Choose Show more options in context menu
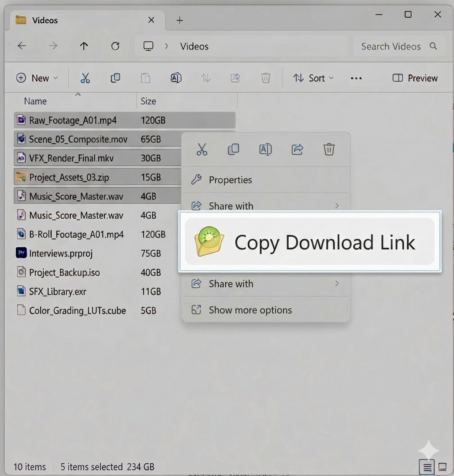 [250, 310]
